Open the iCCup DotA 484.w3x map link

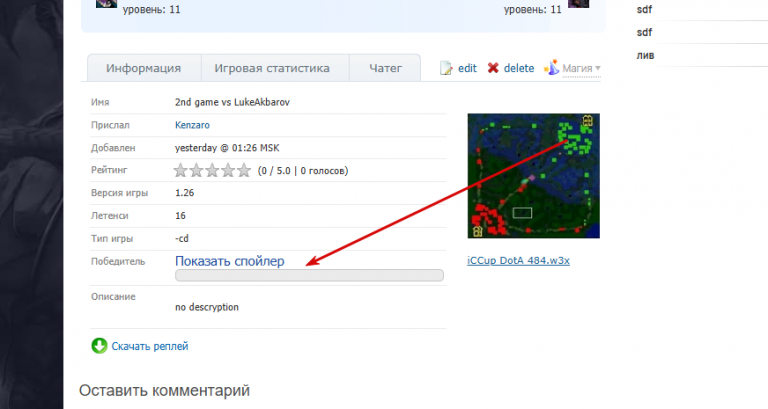pyautogui.click(x=518, y=261)
